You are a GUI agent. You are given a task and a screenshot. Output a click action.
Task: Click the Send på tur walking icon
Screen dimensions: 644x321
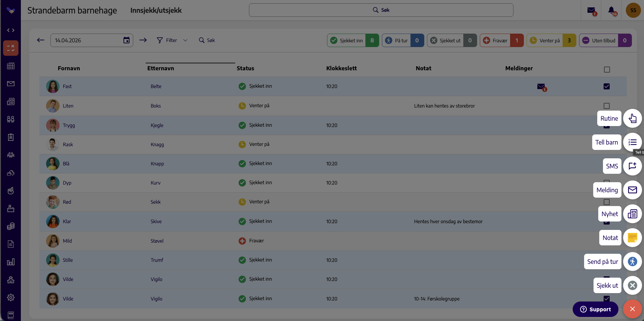pos(632,262)
